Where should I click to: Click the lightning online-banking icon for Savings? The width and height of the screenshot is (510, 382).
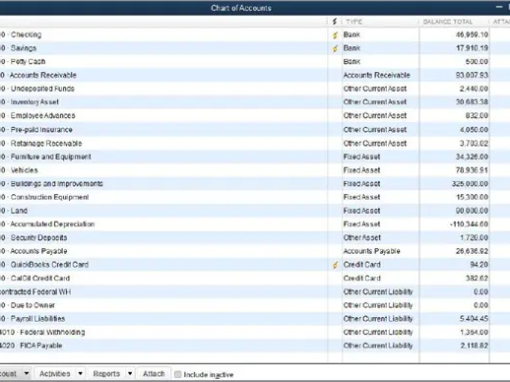coord(335,49)
